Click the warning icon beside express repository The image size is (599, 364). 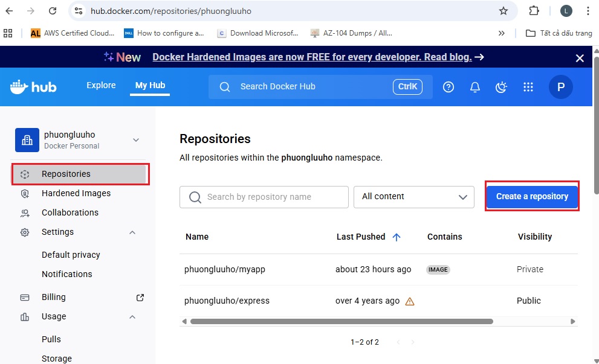410,301
